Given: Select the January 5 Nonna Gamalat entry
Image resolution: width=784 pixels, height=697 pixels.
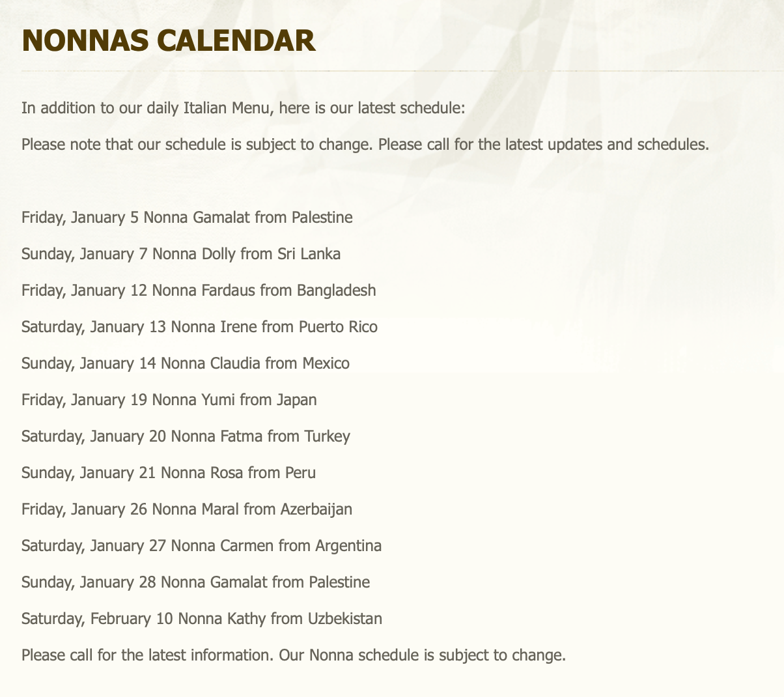Looking at the screenshot, I should coord(187,218).
